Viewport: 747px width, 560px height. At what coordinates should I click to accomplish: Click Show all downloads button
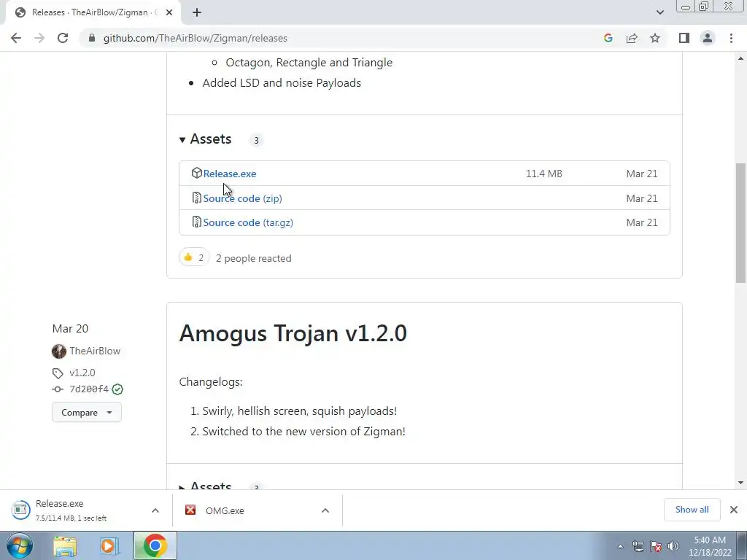tap(692, 510)
